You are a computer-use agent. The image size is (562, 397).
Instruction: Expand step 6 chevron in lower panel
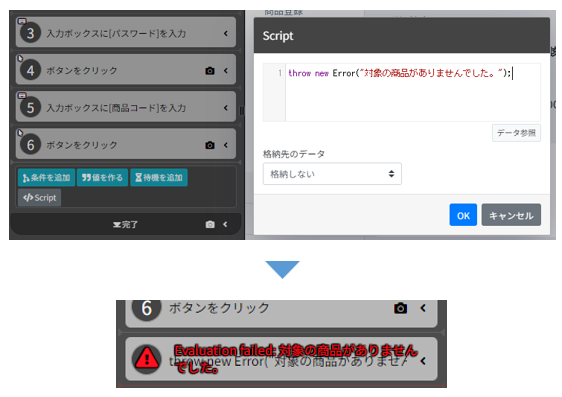click(x=423, y=308)
